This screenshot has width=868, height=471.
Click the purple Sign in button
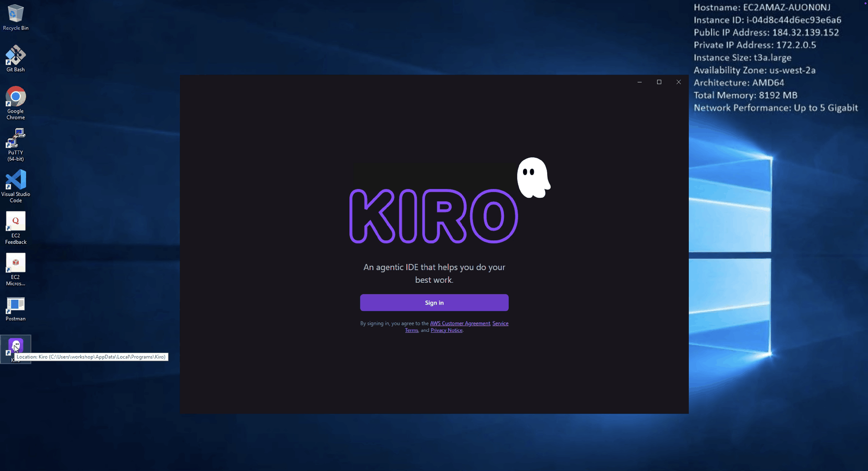pyautogui.click(x=434, y=303)
